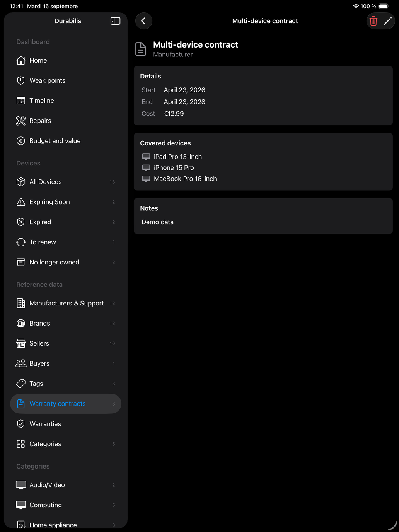Click the Sellers storefront icon
This screenshot has width=399, height=532.
pos(21,343)
